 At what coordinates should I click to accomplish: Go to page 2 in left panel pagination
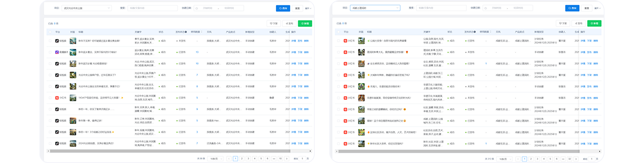click(242, 159)
